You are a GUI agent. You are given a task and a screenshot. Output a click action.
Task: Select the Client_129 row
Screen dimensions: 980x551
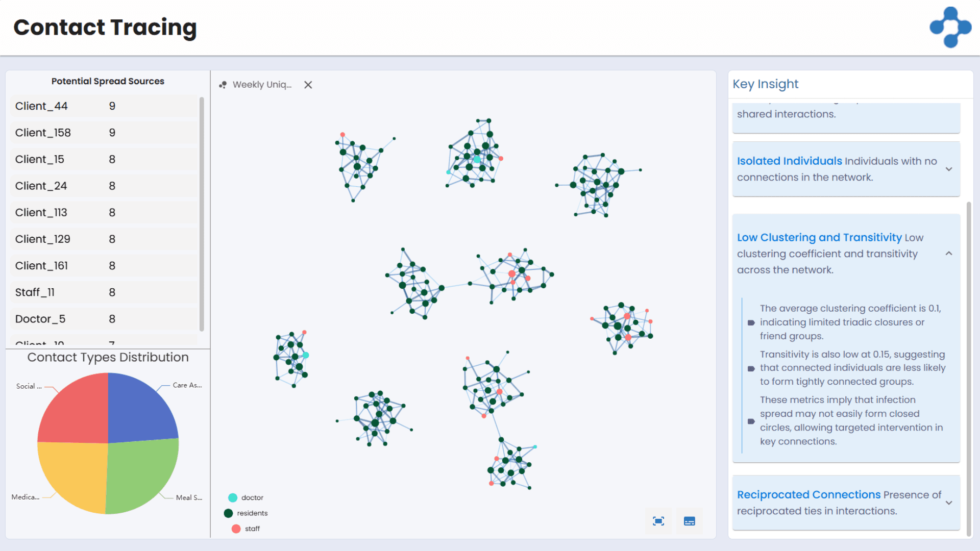(104, 239)
